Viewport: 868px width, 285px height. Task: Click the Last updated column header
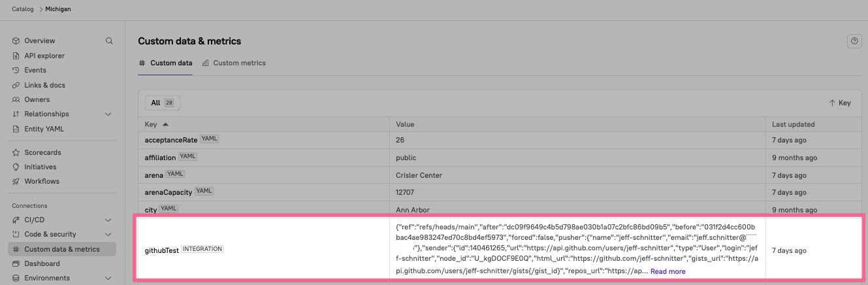793,124
